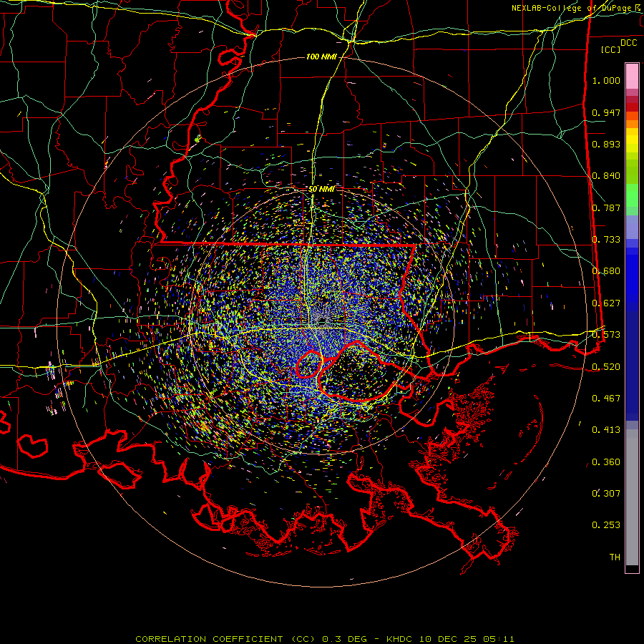Viewport: 644px width, 644px height.
Task: Select the 0.520 scale label
Action: (606, 367)
